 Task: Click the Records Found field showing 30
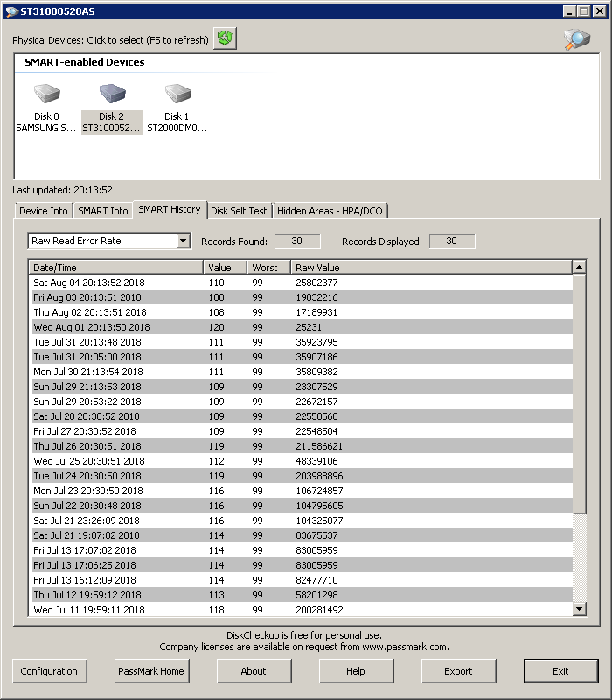point(297,241)
